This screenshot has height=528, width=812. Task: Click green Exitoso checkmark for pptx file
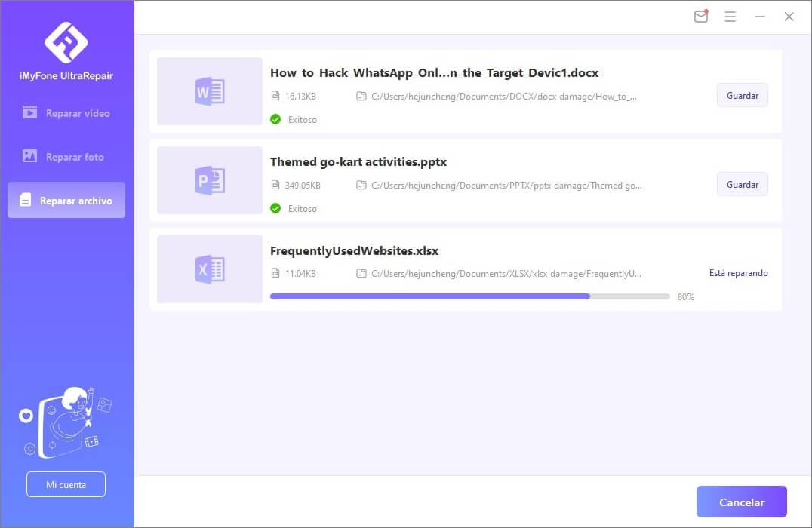click(275, 208)
